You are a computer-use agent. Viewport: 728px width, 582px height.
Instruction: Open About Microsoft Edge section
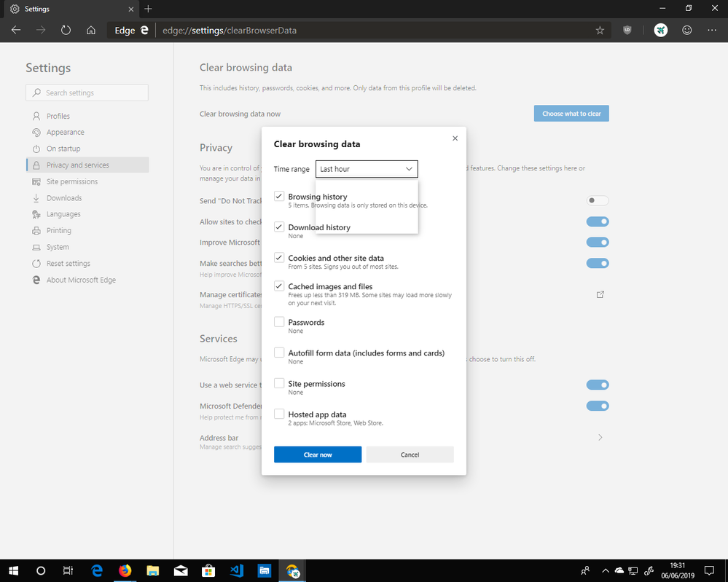[87, 280]
